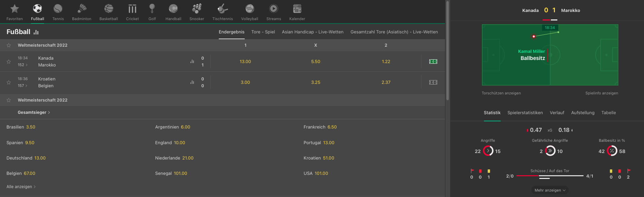
Task: Expand the Gesamtsieger section chevron
Action: 49,112
